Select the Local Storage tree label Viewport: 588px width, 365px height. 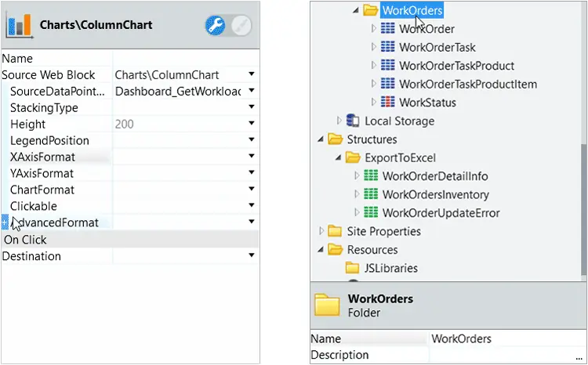pos(399,121)
